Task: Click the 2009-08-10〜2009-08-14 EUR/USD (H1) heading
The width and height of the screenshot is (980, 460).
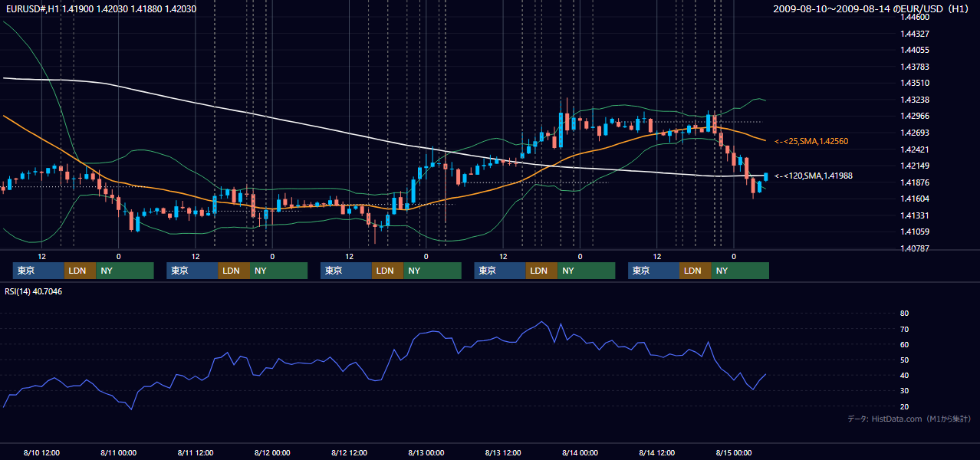Action: (x=873, y=9)
